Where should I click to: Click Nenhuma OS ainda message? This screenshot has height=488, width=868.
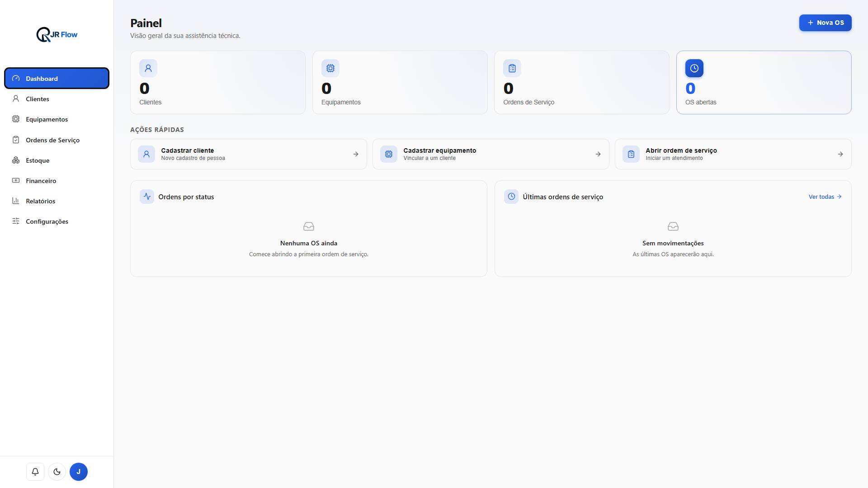309,243
